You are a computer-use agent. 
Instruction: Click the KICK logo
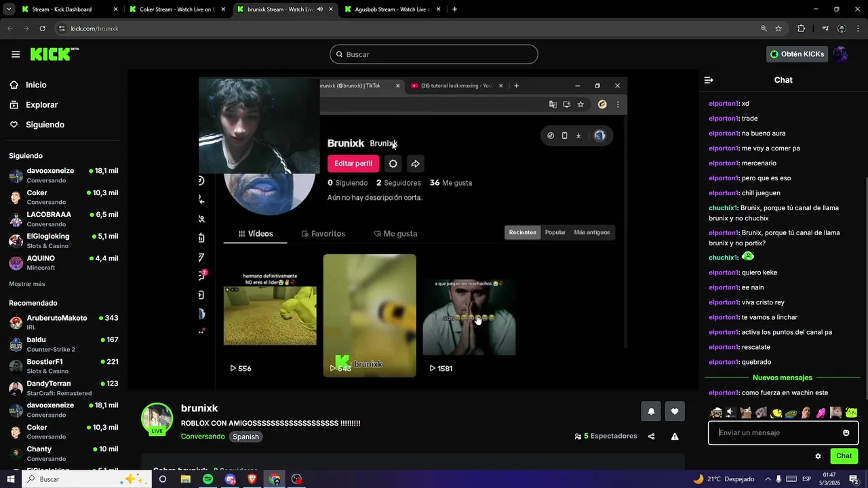pos(54,54)
